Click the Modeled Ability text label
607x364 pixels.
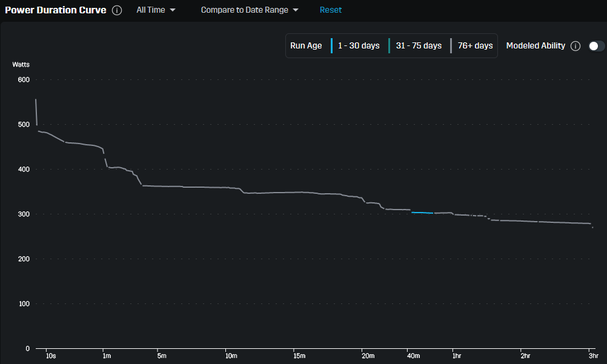click(x=536, y=46)
